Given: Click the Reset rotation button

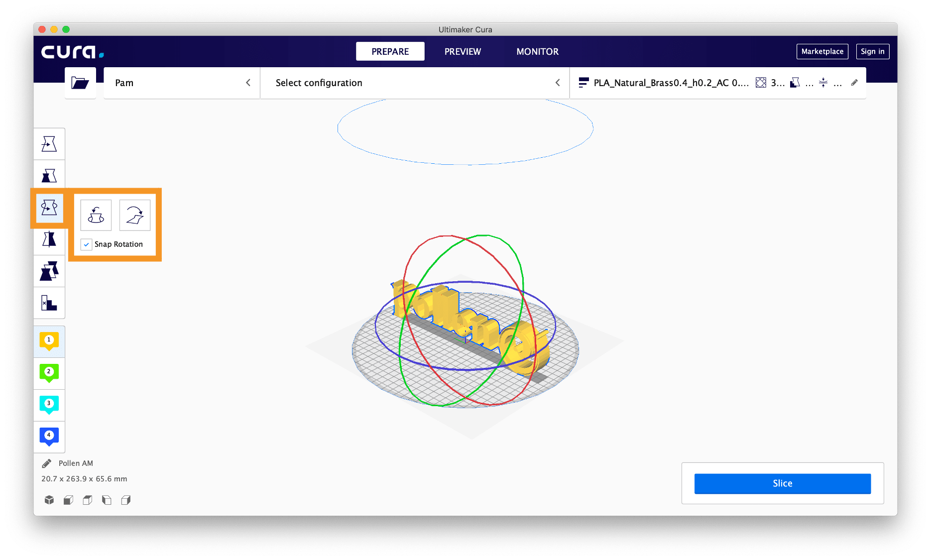Looking at the screenshot, I should [96, 215].
